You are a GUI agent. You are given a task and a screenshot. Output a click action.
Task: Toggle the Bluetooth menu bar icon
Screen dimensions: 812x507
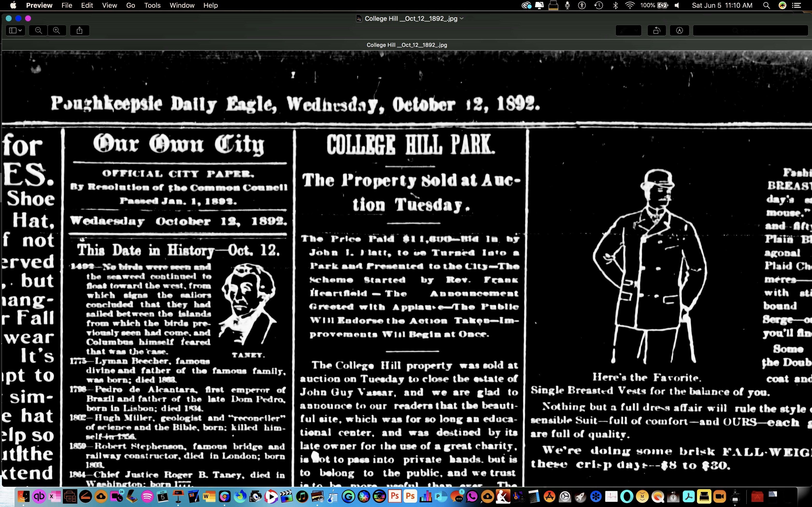coord(615,5)
